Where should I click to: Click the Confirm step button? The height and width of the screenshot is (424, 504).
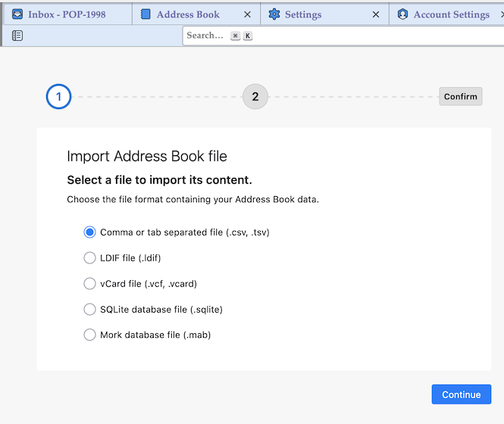point(461,97)
